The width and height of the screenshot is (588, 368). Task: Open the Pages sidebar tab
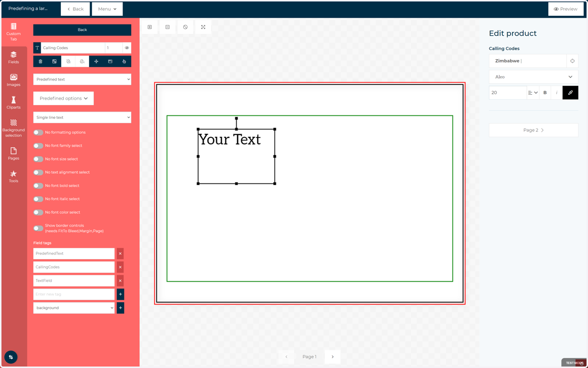tap(14, 154)
